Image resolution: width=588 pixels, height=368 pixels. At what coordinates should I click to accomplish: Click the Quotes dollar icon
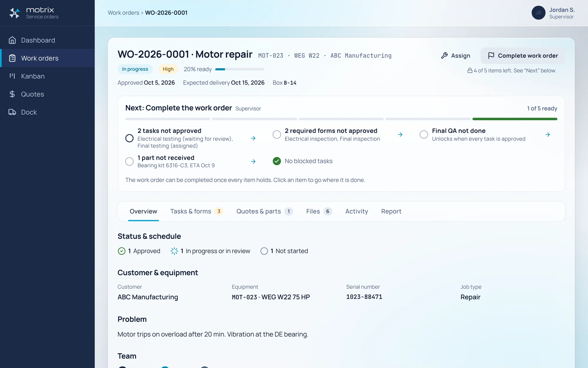pyautogui.click(x=12, y=94)
